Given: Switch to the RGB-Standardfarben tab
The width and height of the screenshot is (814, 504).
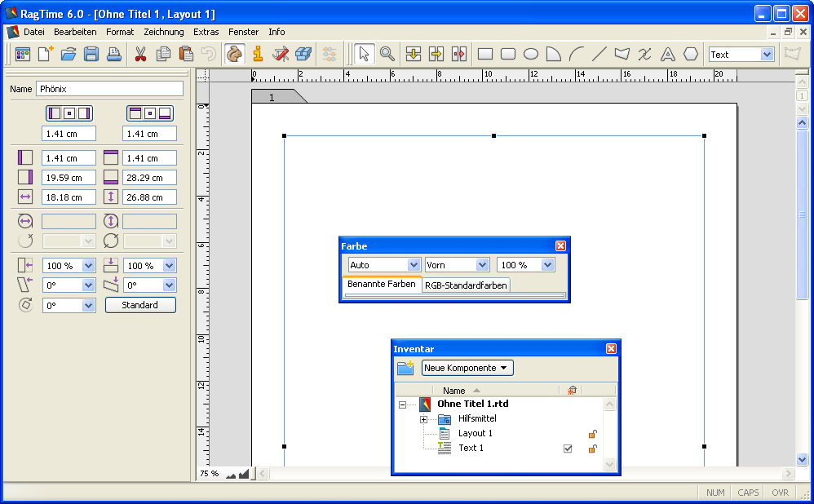Looking at the screenshot, I should point(466,285).
